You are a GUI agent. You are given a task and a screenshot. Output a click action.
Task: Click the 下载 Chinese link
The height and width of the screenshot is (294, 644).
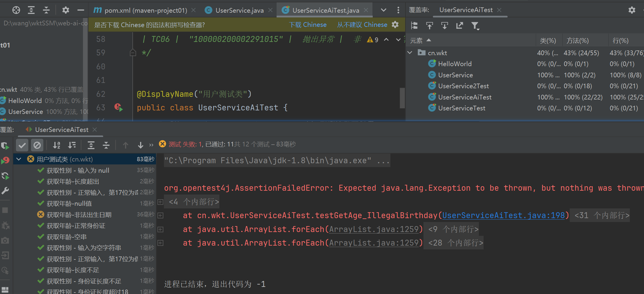308,25
